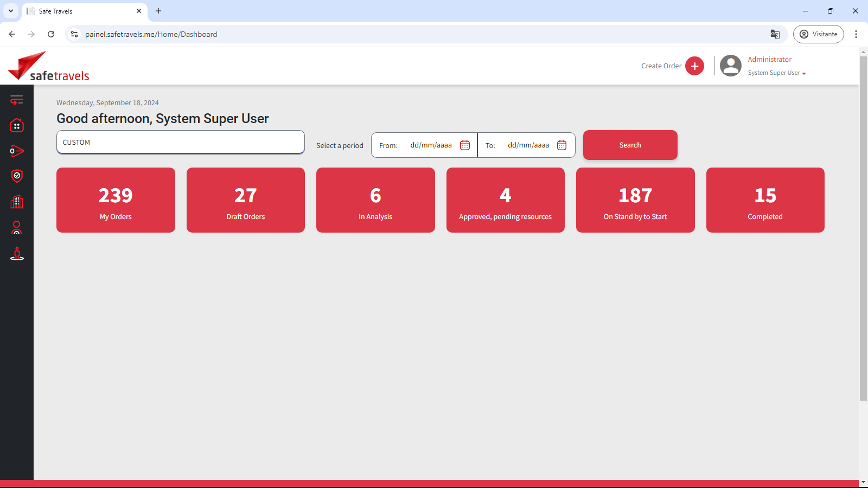
Task: Open the From date calendar picker
Action: tap(465, 145)
